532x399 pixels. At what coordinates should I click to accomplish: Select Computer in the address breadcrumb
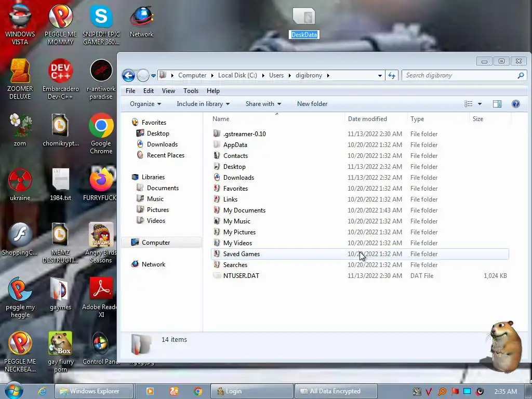point(192,75)
